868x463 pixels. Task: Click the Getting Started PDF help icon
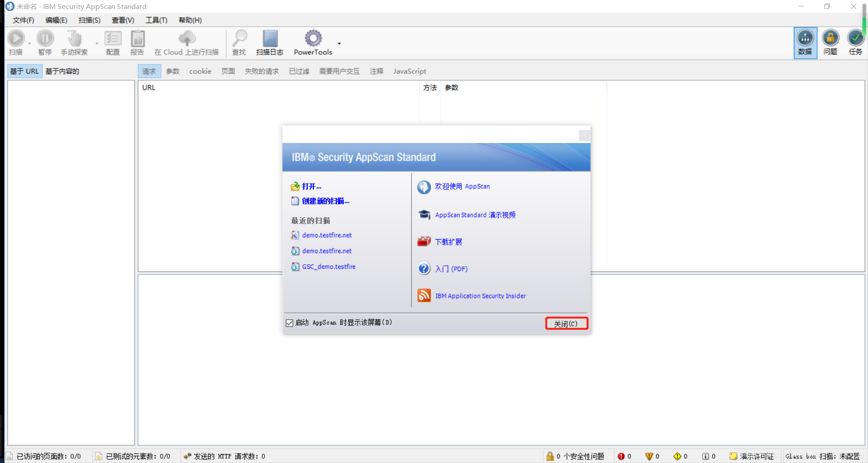(424, 269)
